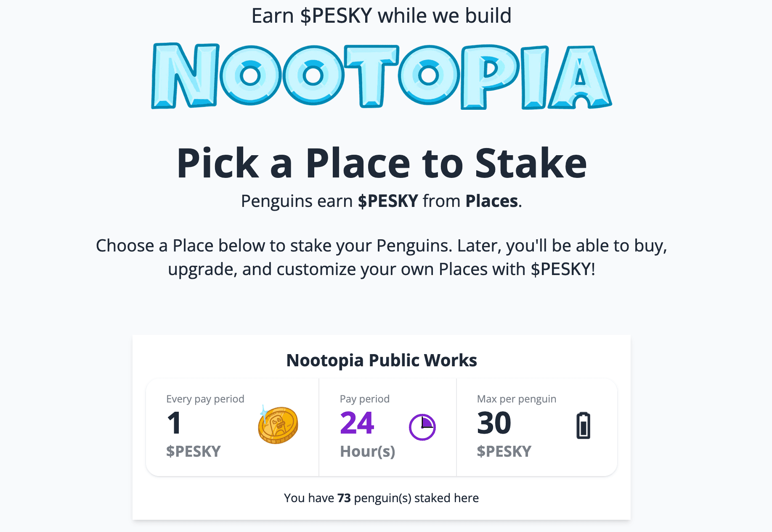Click the bold $PESKY word in subtitle
The image size is (772, 532).
click(x=388, y=201)
